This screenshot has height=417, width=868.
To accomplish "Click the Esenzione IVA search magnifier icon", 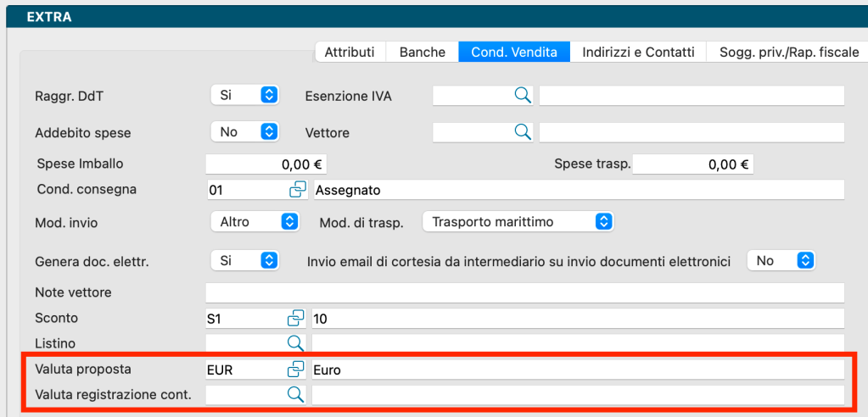I will pyautogui.click(x=523, y=96).
